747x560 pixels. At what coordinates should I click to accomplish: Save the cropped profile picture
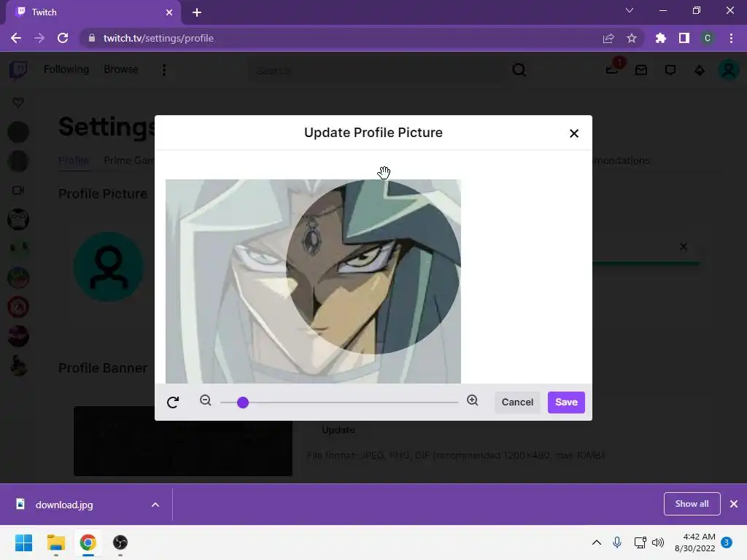566,402
